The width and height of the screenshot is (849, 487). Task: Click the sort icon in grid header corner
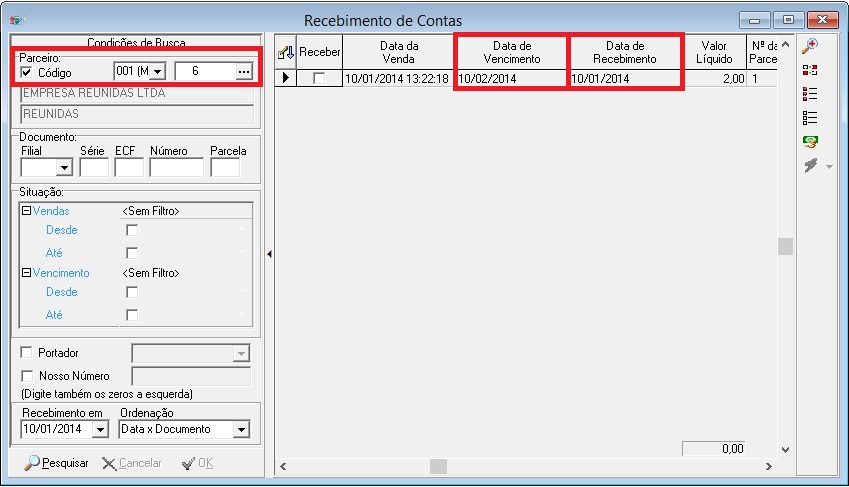click(285, 52)
